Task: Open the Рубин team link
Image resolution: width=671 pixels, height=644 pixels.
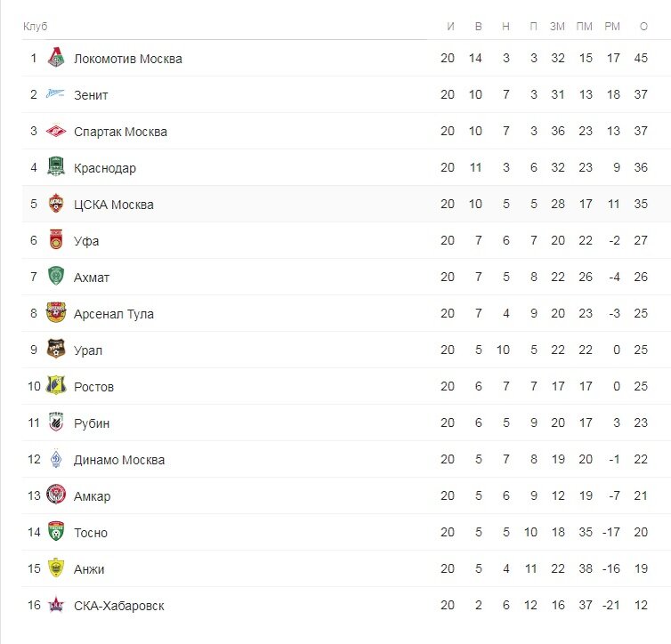Action: (x=92, y=423)
